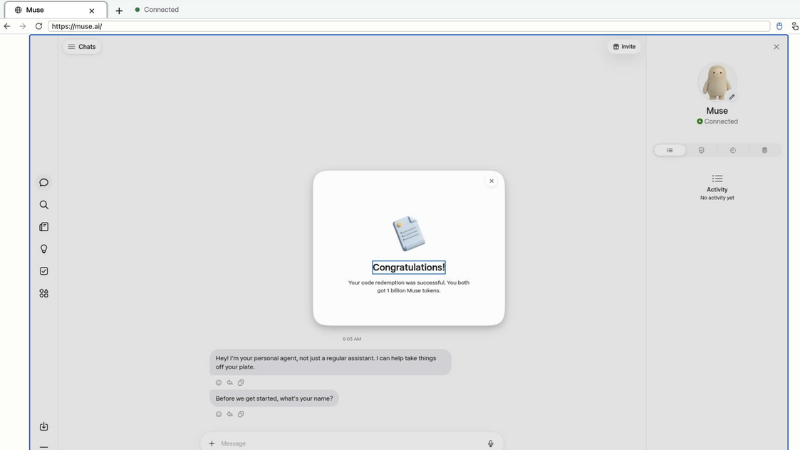800x450 pixels.
Task: Select the shield tab in side panel
Action: tap(702, 150)
